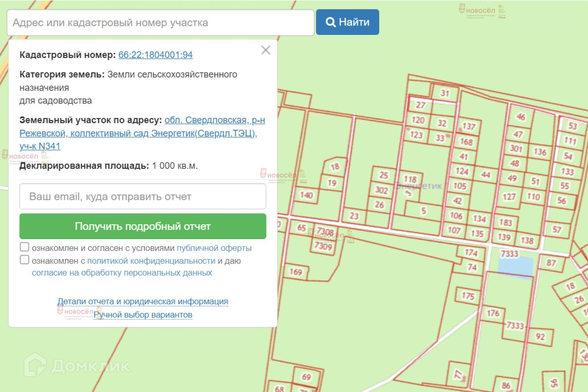Select parcel 302 on the map
The width and height of the screenshot is (588, 392).
(381, 190)
